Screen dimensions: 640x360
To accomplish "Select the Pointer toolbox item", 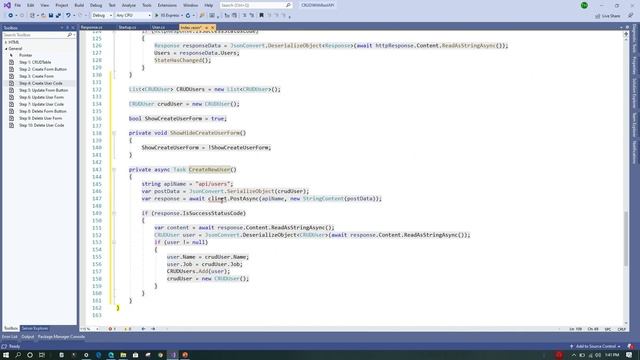I will point(39,55).
